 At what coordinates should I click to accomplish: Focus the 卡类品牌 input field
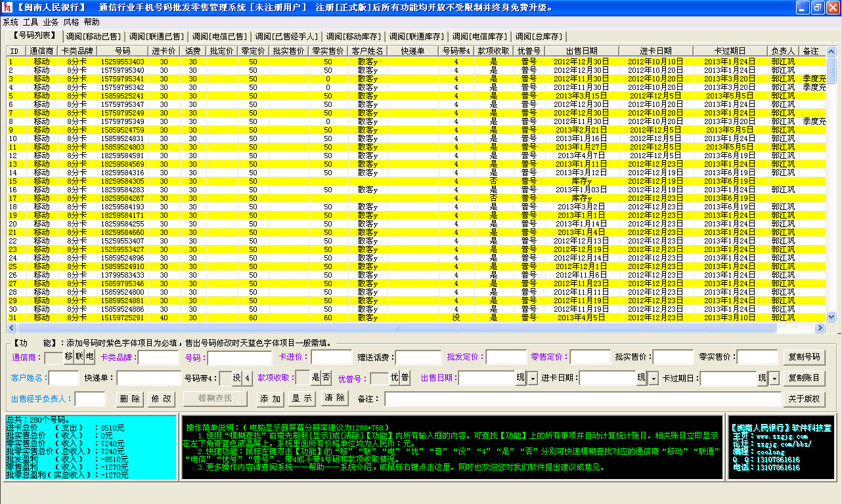click(158, 358)
